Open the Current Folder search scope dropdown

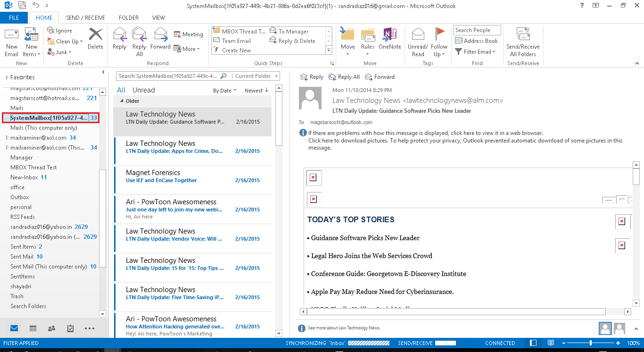point(256,76)
